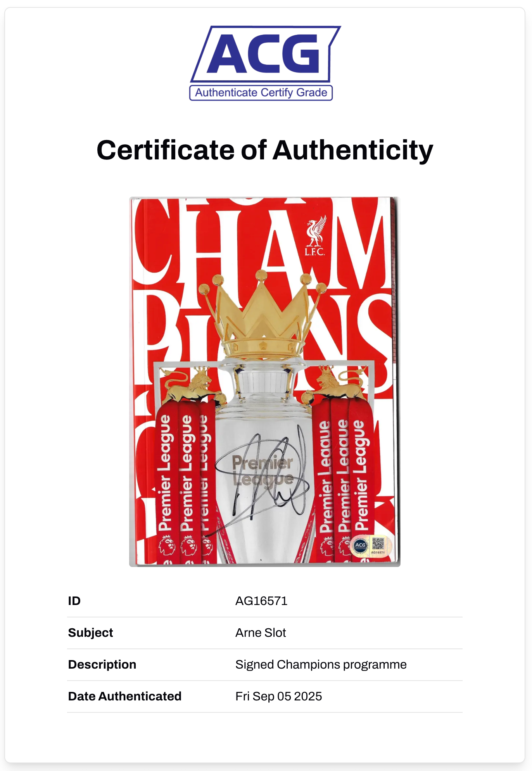
Task: Click the Liverpool L.F.C. crest
Action: point(315,236)
